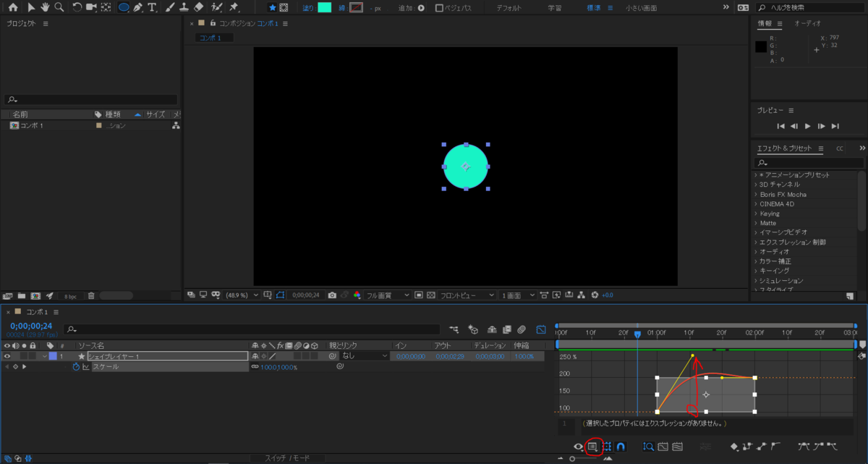The height and width of the screenshot is (464, 868).
Task: Click Fit selection to view icon
Action: tap(663, 447)
